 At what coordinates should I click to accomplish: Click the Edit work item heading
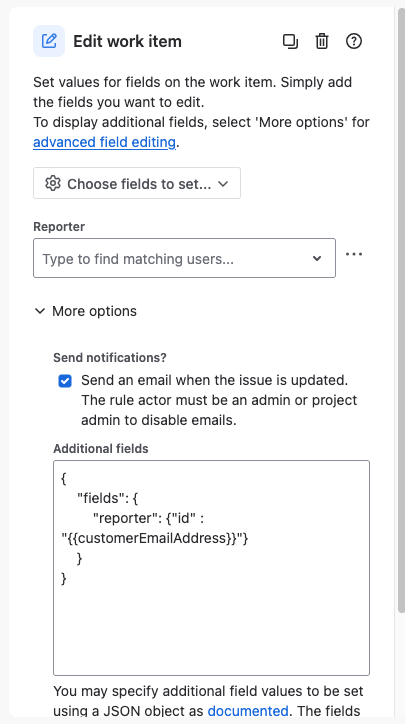click(x=127, y=42)
